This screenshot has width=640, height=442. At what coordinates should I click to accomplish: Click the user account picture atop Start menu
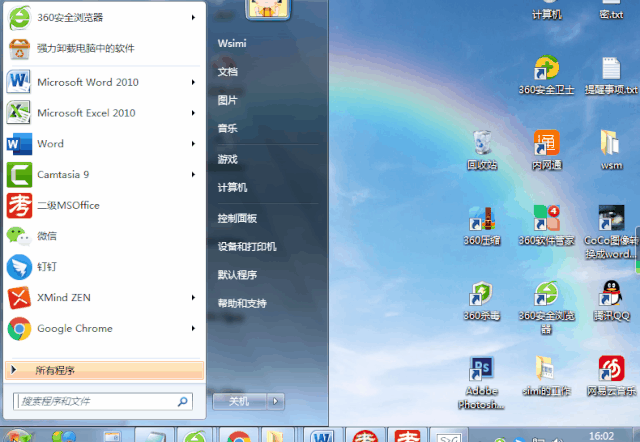[268, 9]
